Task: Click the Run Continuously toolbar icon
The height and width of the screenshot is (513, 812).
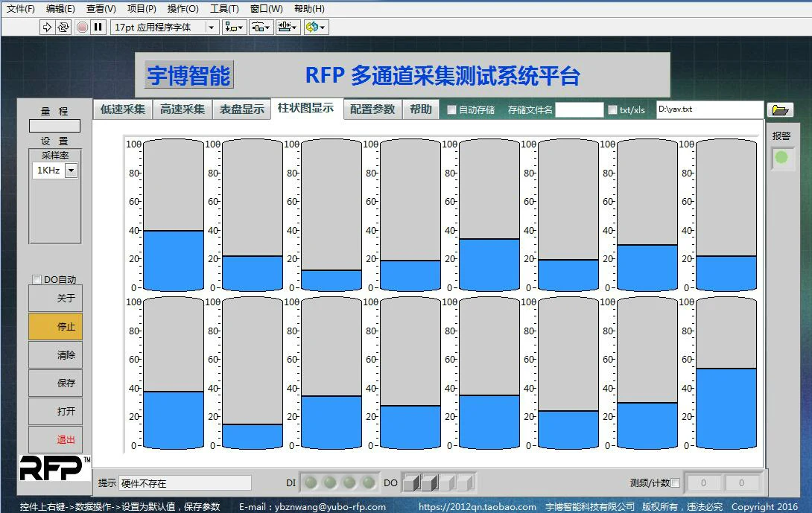Action: tap(63, 27)
